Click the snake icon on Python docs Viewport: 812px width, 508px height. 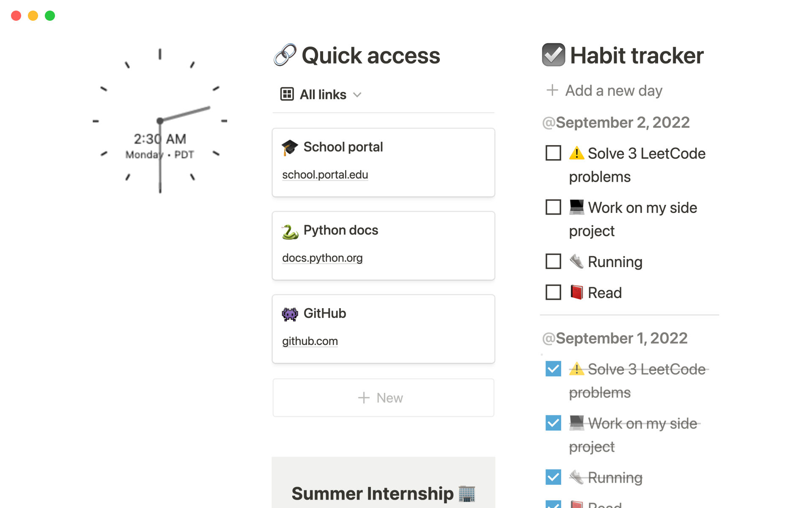[x=290, y=231]
